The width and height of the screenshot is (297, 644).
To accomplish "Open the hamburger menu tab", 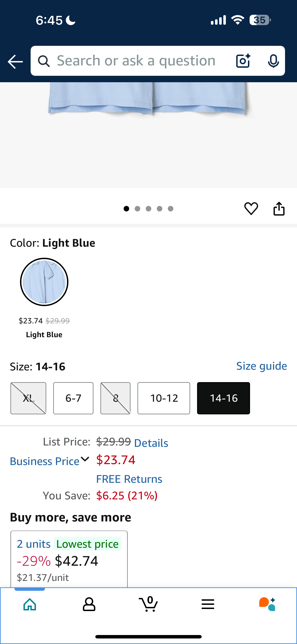I will (x=208, y=604).
